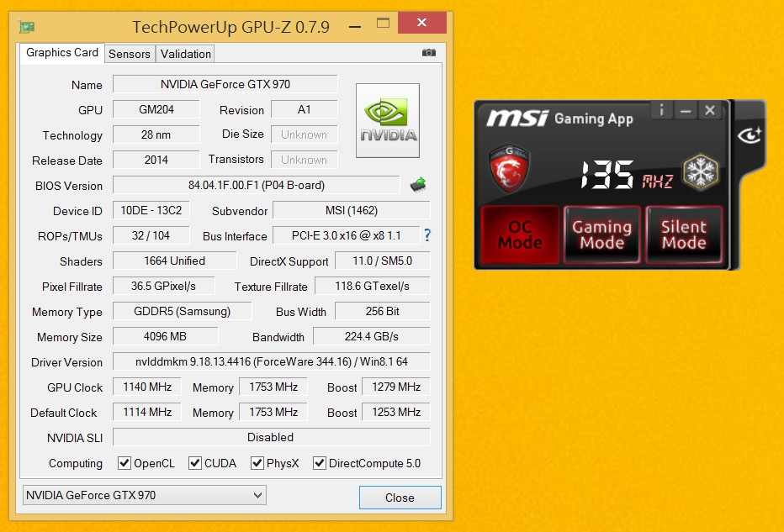Click the Release Date value 2014
The width and height of the screenshot is (784, 532).
coord(156,160)
